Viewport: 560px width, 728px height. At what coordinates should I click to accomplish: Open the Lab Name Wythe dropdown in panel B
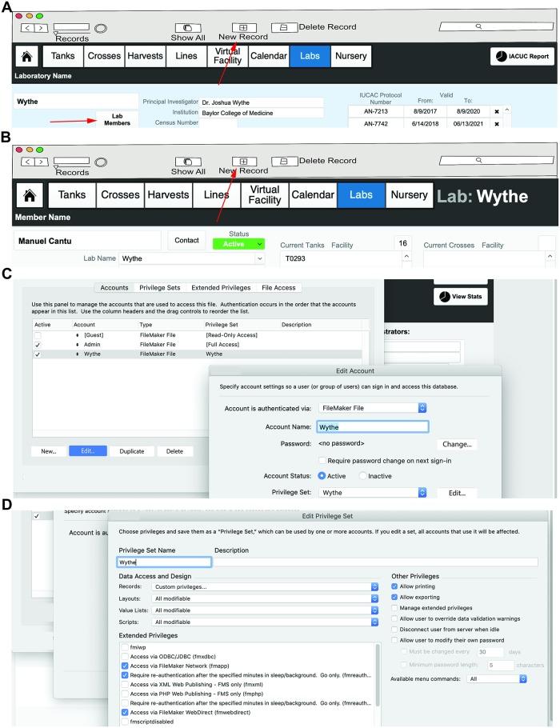(x=191, y=258)
